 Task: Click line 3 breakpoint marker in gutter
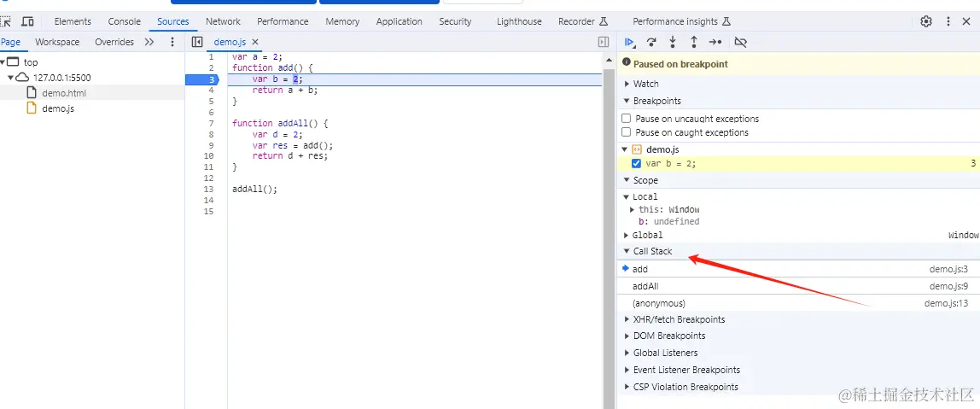pos(201,79)
